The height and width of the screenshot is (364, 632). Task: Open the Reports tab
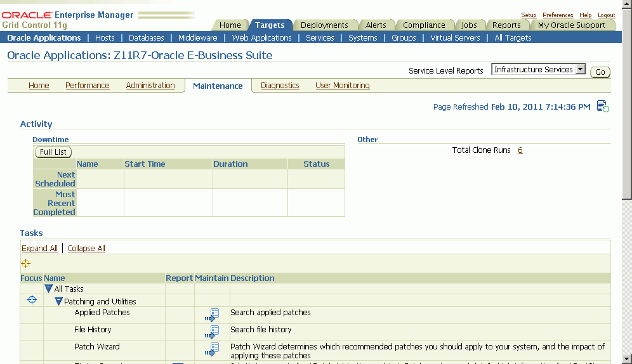pyautogui.click(x=506, y=25)
